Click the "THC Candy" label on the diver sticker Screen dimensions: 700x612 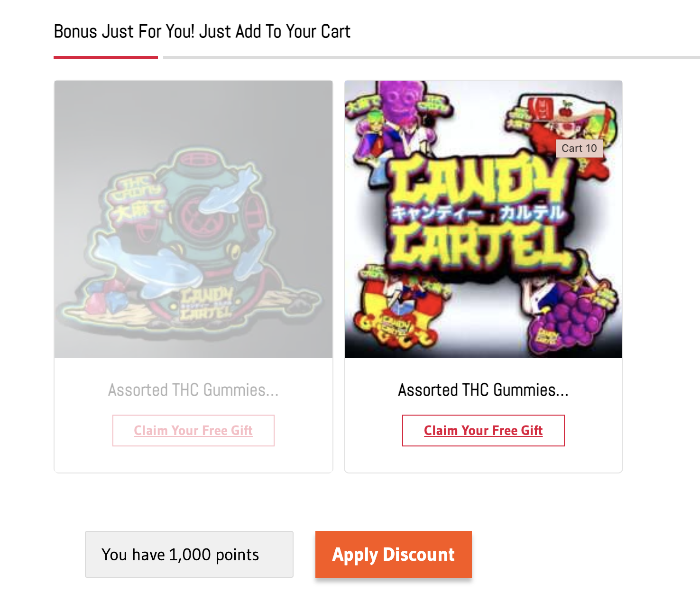[138, 189]
